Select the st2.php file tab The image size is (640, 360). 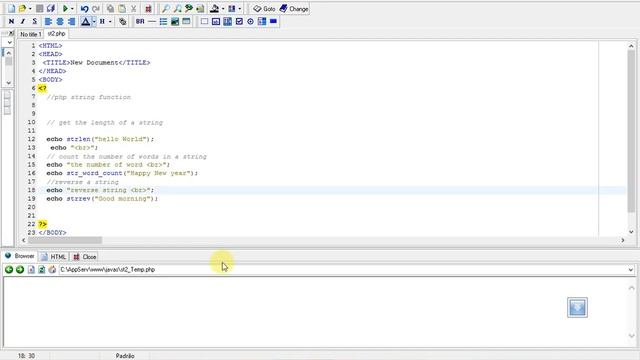tap(56, 34)
